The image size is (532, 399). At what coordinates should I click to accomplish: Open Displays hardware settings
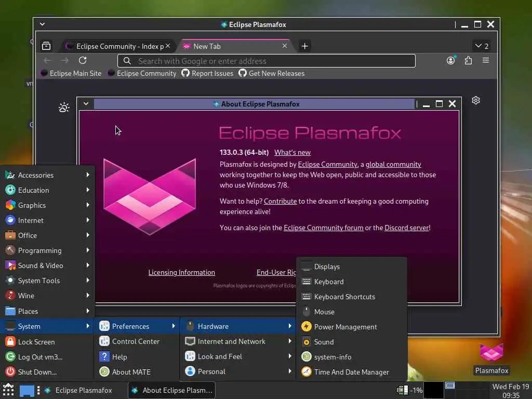click(352, 267)
